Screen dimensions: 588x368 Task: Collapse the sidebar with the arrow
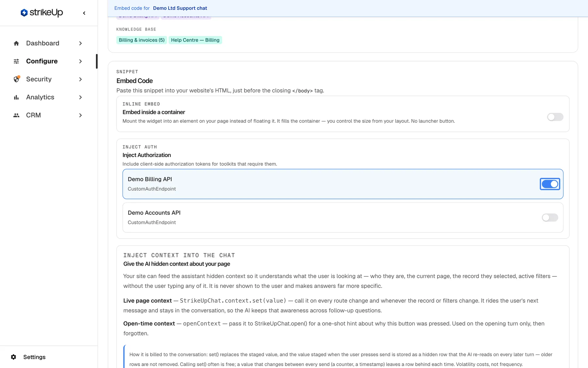point(84,13)
